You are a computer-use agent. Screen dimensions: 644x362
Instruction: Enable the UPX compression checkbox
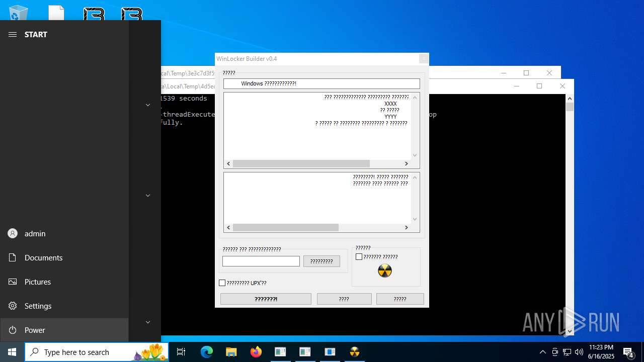coord(222,283)
